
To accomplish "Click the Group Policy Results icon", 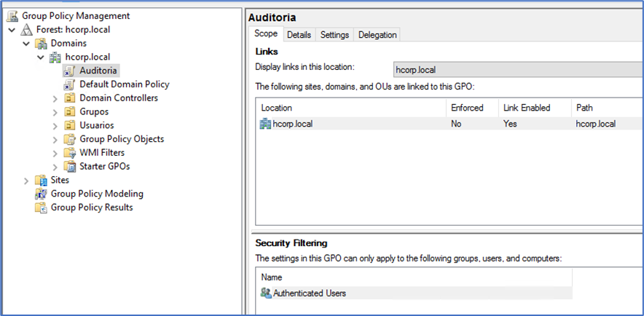I will tap(41, 208).
